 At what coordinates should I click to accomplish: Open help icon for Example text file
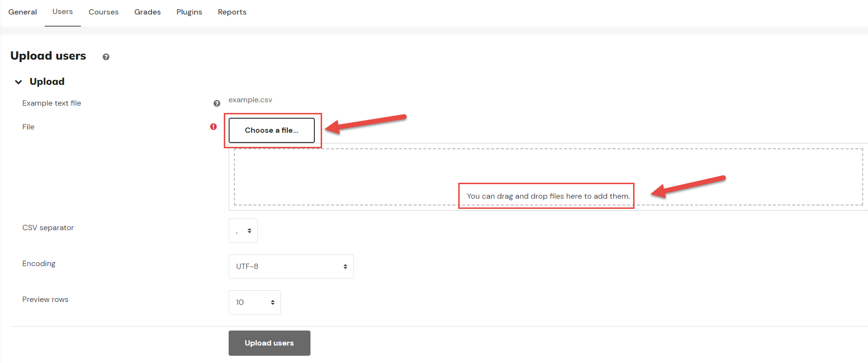(x=217, y=103)
